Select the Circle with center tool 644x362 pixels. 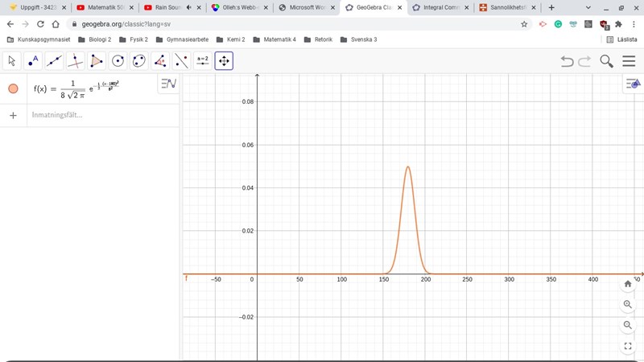[x=118, y=61]
